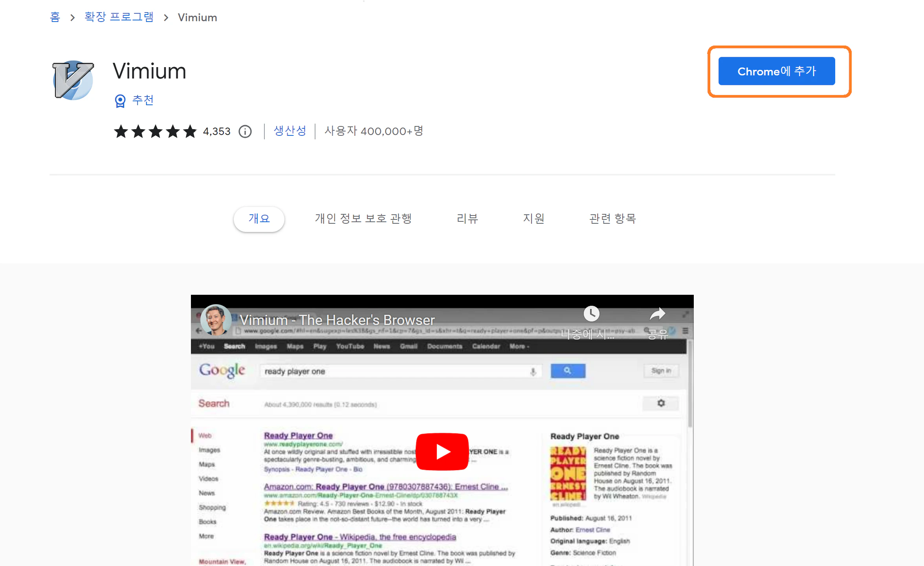Open the 생산성 category link
Viewport: 924px width, 566px height.
290,131
